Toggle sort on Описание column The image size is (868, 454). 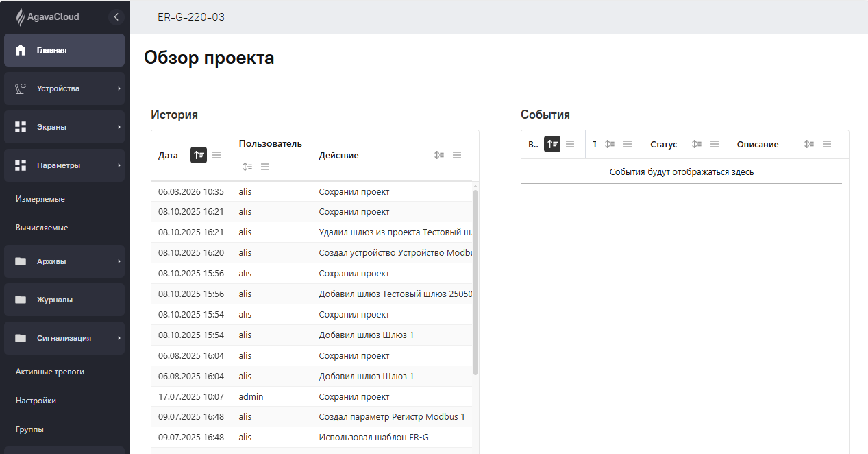[809, 144]
